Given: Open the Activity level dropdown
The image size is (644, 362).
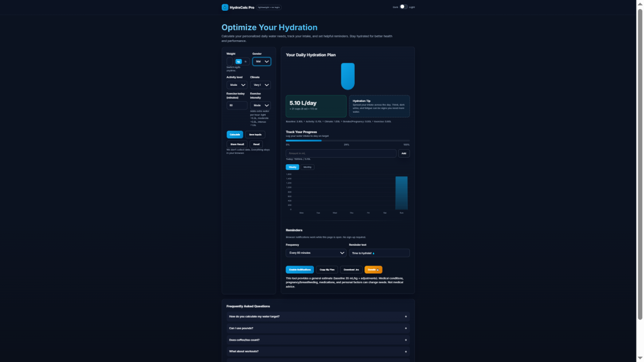Looking at the screenshot, I should click(x=237, y=85).
